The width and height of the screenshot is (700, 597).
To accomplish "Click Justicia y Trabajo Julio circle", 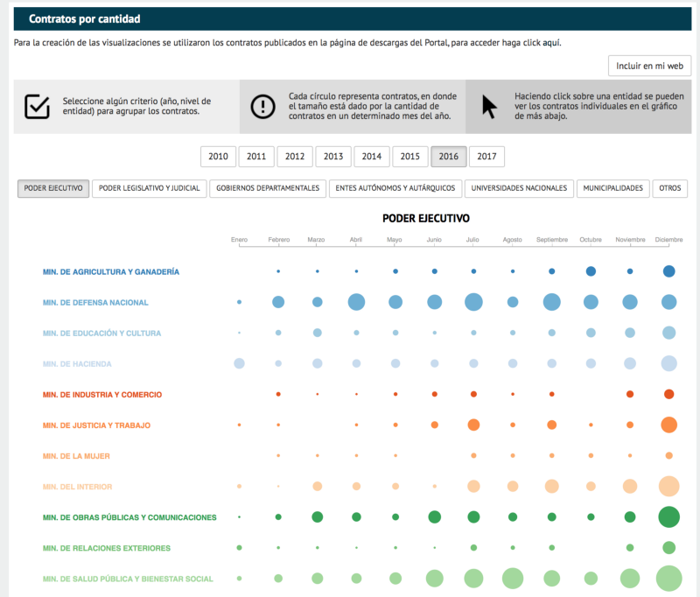I will click(x=473, y=425).
